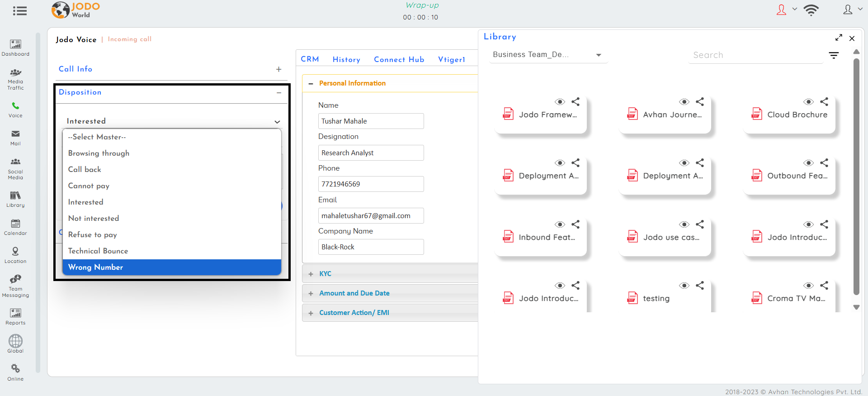The width and height of the screenshot is (868, 396).
Task: Click the Library search field
Action: (756, 55)
